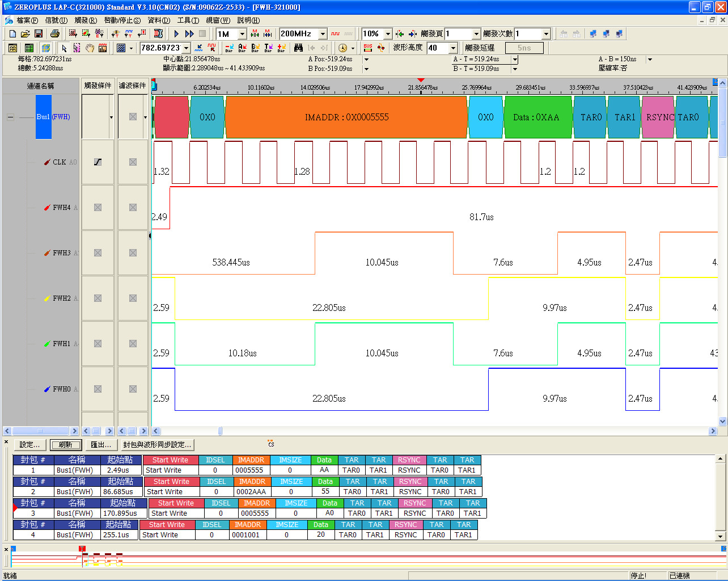Click the waveform horizontal scrollbar thumb

click(220, 431)
